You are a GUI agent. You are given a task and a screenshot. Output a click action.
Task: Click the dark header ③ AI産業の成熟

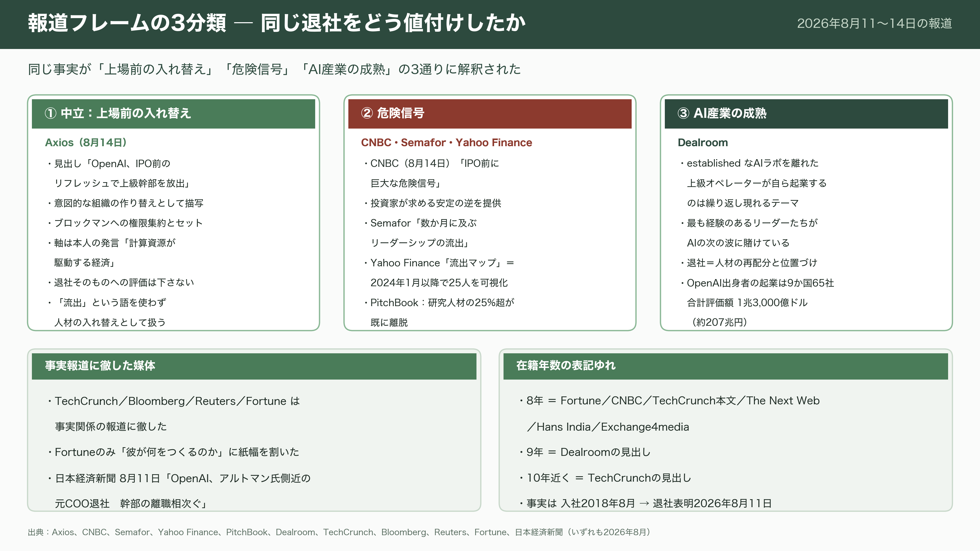coord(806,114)
